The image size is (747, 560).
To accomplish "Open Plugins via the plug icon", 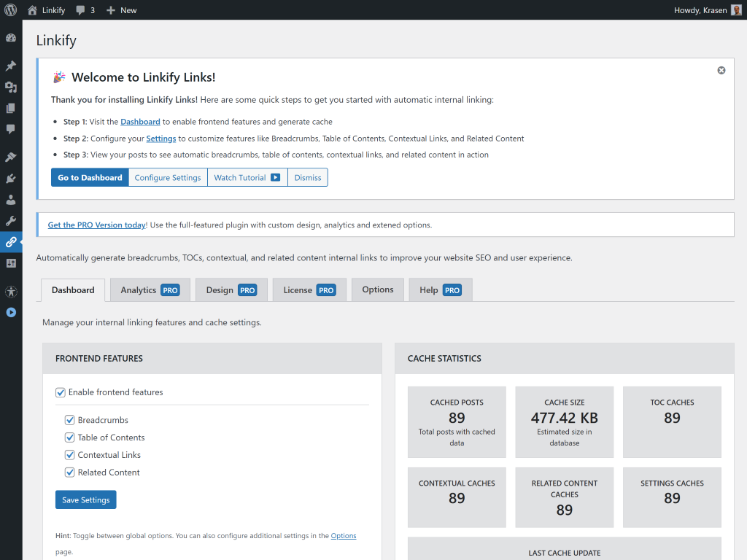I will click(x=10, y=179).
